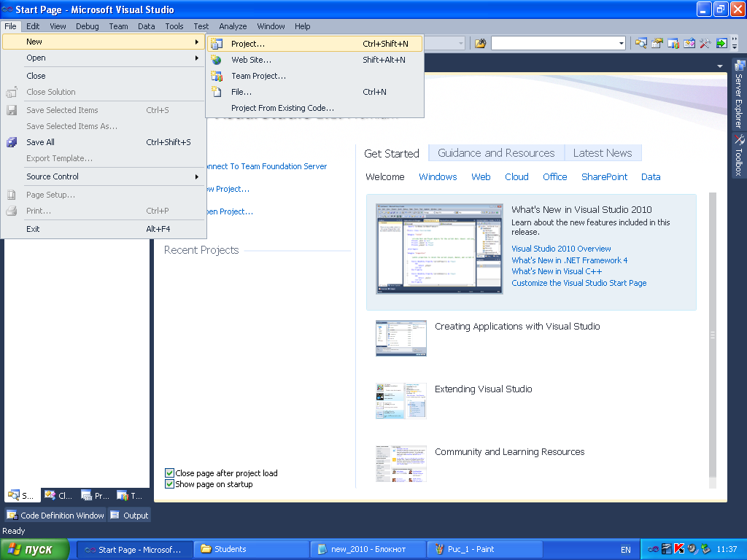Click the Save All disk icon
Screen dimensions: 747x560
tap(12, 142)
